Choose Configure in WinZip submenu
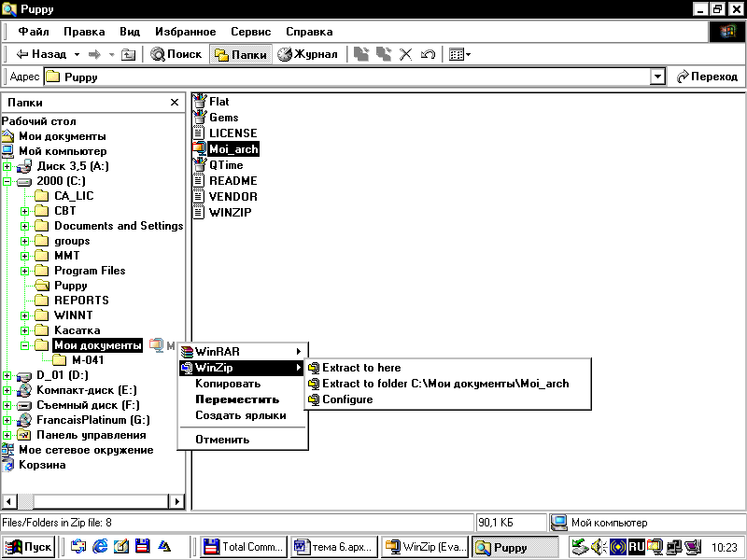Screen dimensions: 747x560 [x=448, y=399]
